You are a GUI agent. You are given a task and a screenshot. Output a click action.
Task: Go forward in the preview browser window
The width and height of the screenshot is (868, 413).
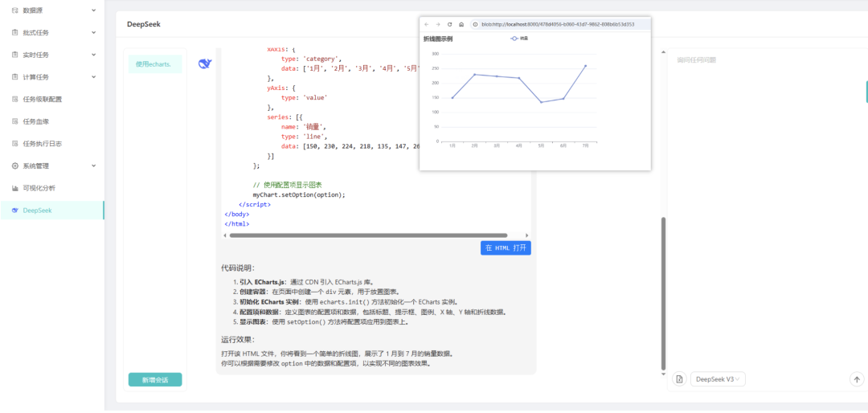point(438,24)
